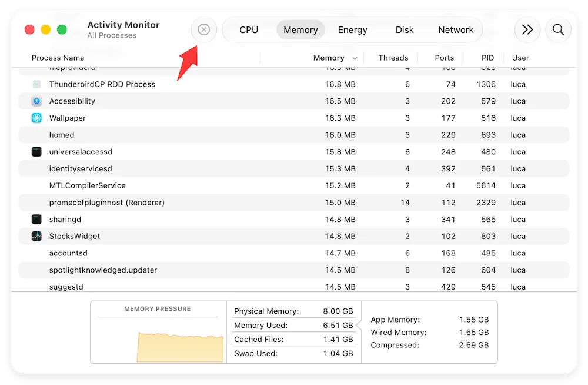Click ports value 392
Screen dimensions: 588x385
pyautogui.click(x=448, y=168)
